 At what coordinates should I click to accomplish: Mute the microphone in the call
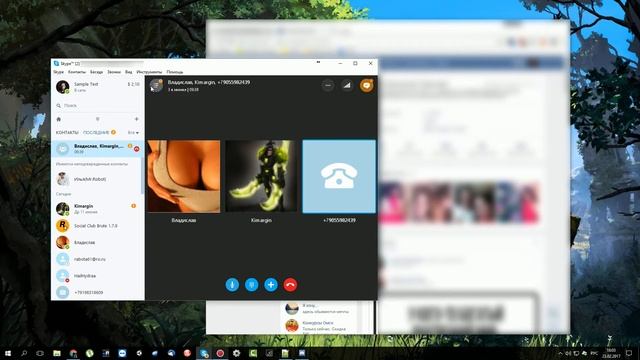coord(232,284)
